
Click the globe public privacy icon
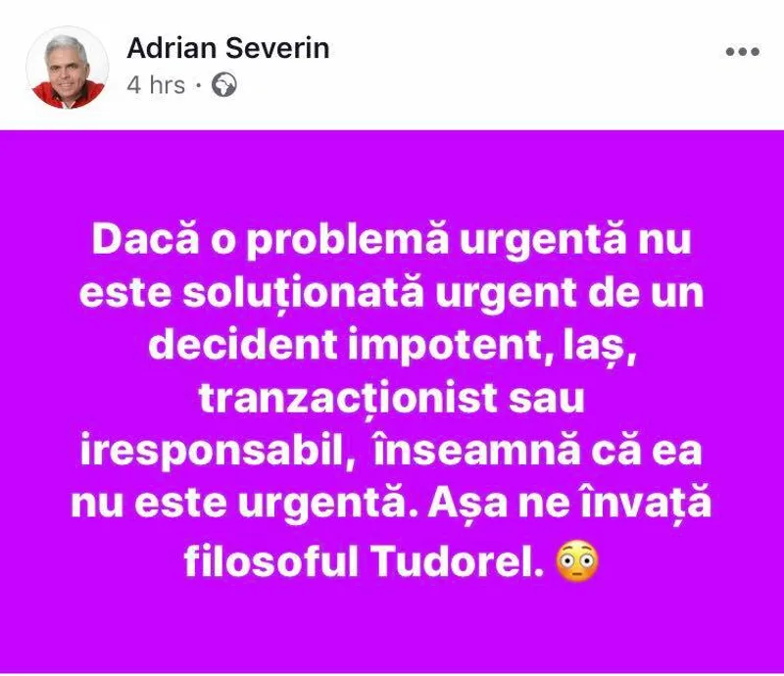[224, 84]
